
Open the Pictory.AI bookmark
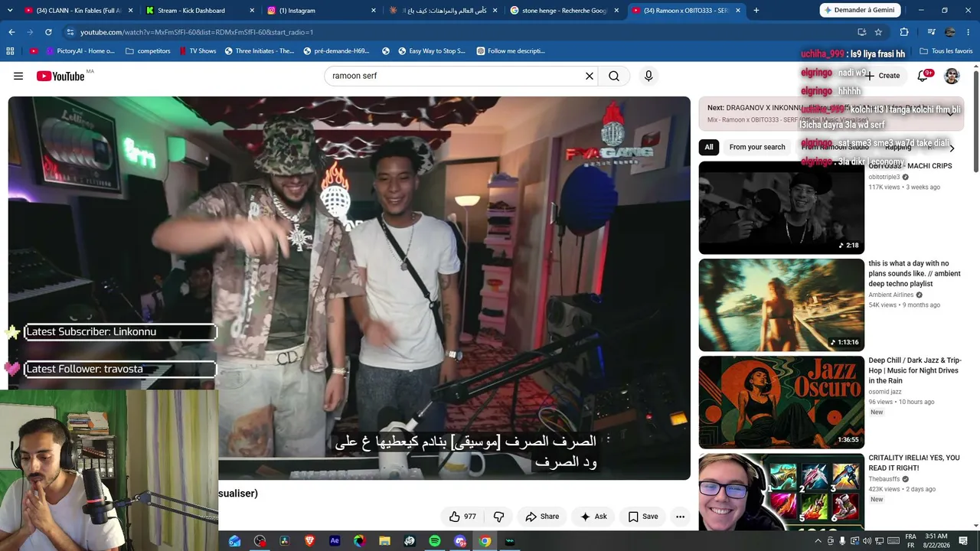tap(80, 51)
